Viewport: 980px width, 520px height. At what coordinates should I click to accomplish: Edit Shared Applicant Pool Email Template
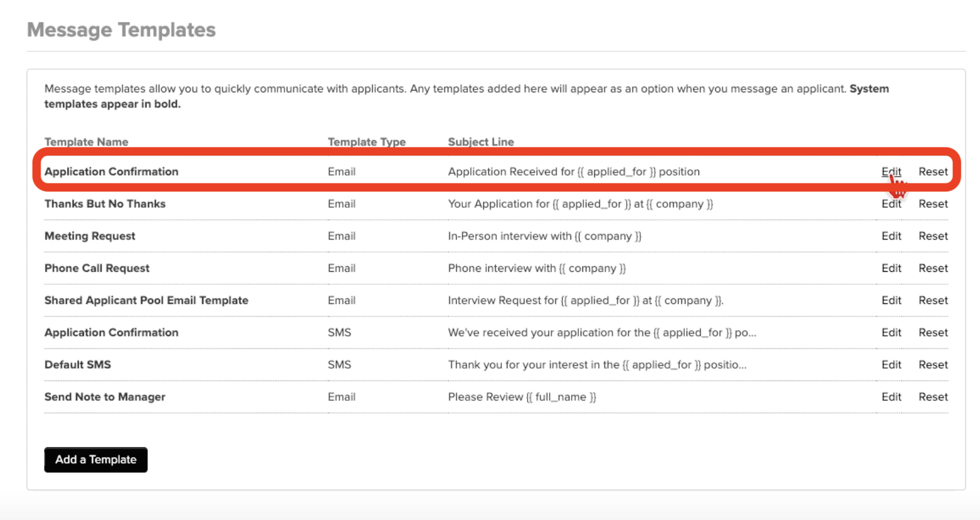(x=891, y=300)
